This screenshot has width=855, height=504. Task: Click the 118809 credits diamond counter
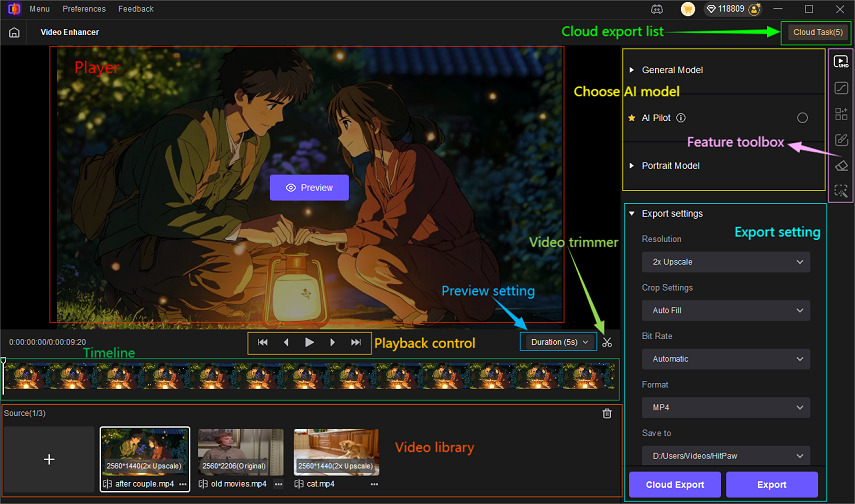pos(725,9)
